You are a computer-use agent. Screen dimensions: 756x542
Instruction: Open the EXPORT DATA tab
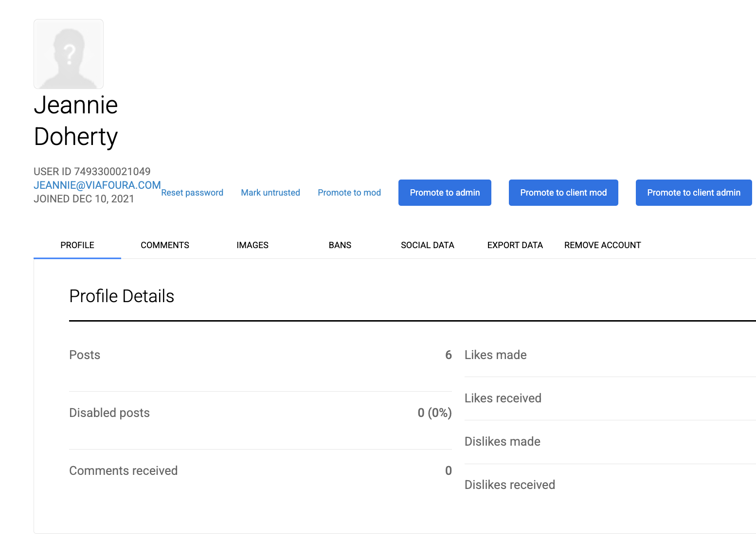515,245
